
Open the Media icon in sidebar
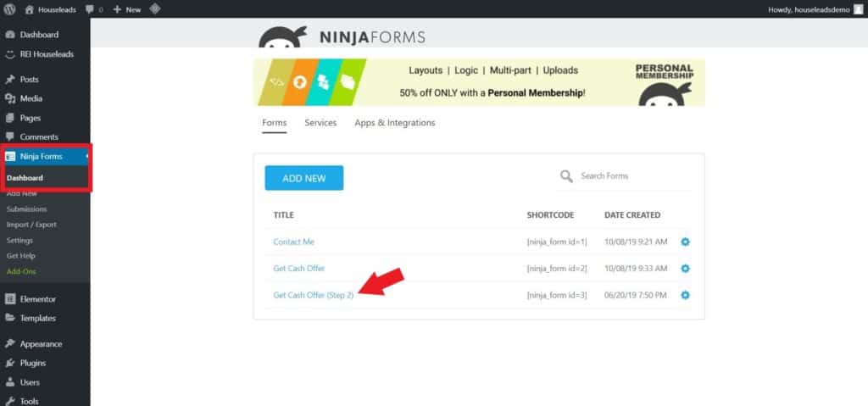10,98
